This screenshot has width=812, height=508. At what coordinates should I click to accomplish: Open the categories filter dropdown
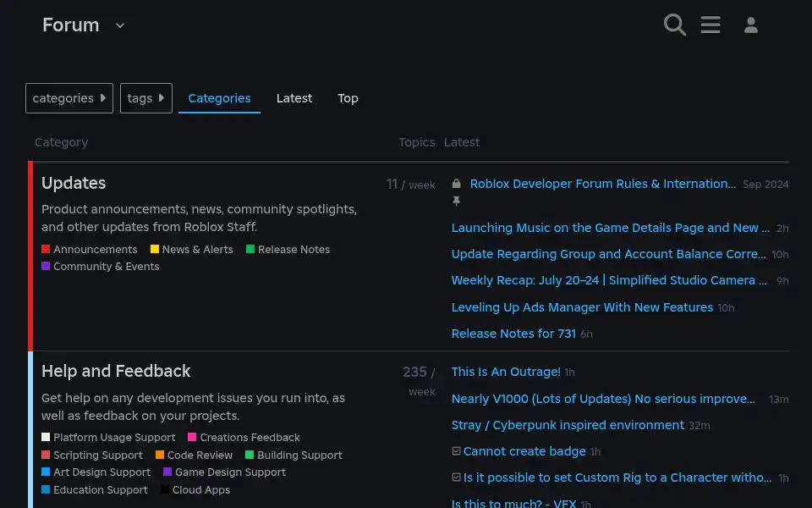[69, 98]
